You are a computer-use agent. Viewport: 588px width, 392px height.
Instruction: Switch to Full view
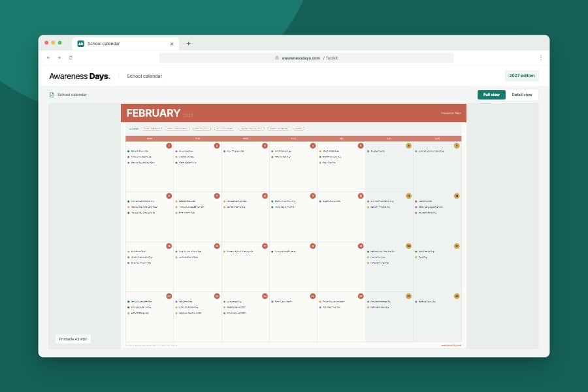(x=491, y=95)
